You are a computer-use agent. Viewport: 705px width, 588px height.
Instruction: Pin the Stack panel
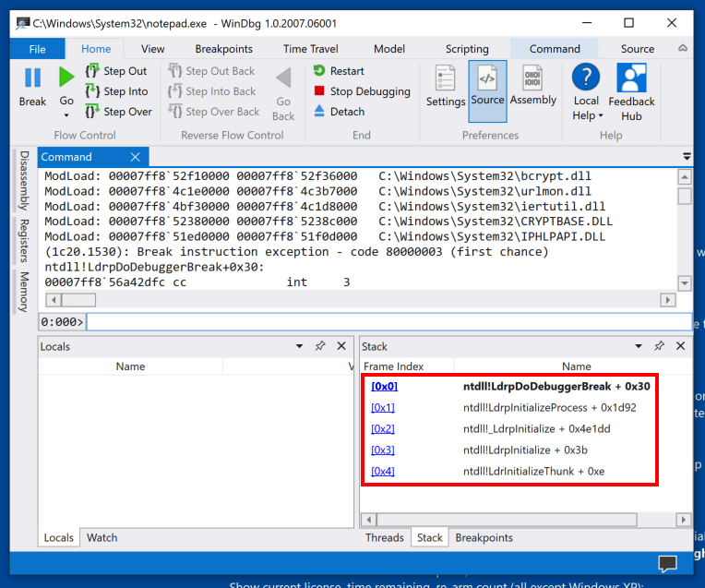[x=659, y=346]
